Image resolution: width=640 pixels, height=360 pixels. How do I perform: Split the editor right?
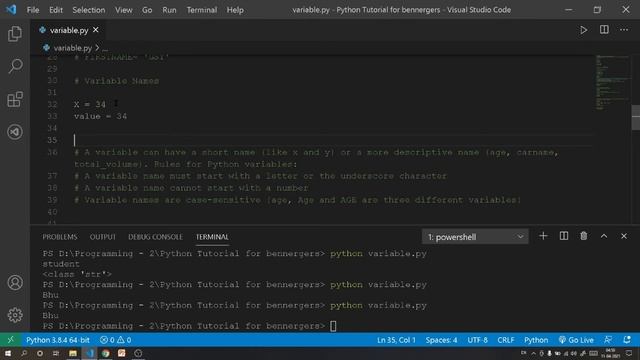(604, 29)
